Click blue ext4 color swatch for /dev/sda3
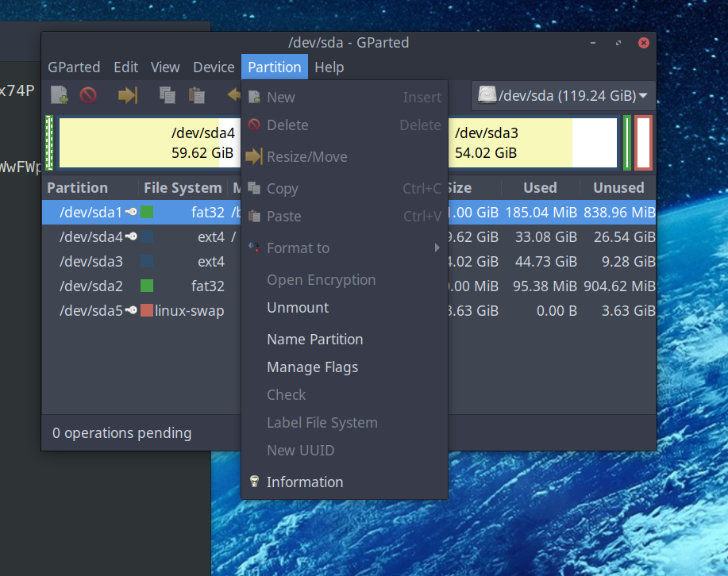Screen dimensions: 728x576 point(147,261)
